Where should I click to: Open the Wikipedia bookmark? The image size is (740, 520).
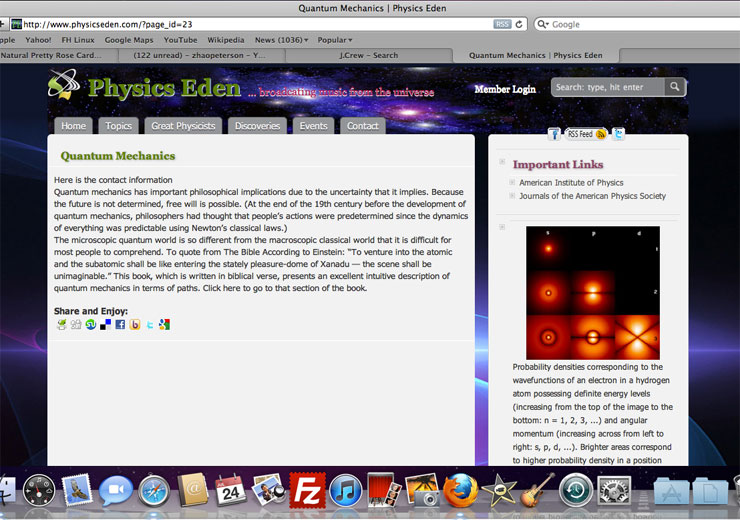click(x=226, y=40)
